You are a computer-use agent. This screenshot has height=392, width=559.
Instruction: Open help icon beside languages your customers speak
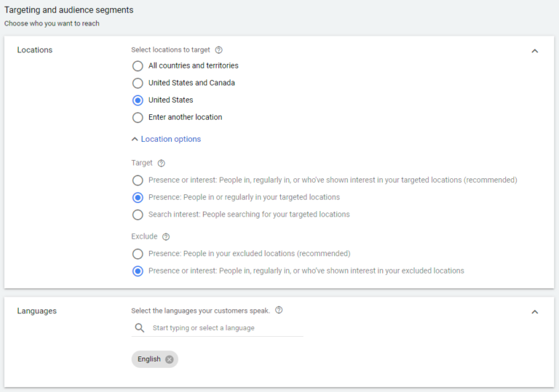(x=279, y=310)
